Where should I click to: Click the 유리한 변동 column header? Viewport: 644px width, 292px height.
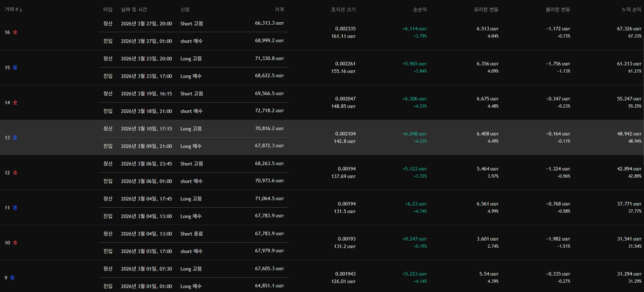tap(486, 10)
